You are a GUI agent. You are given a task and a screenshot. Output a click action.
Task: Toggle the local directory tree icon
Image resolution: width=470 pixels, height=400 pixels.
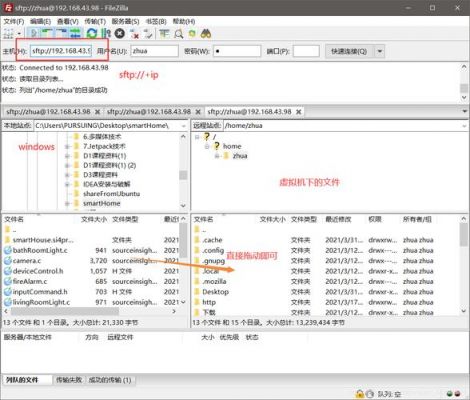[47, 33]
